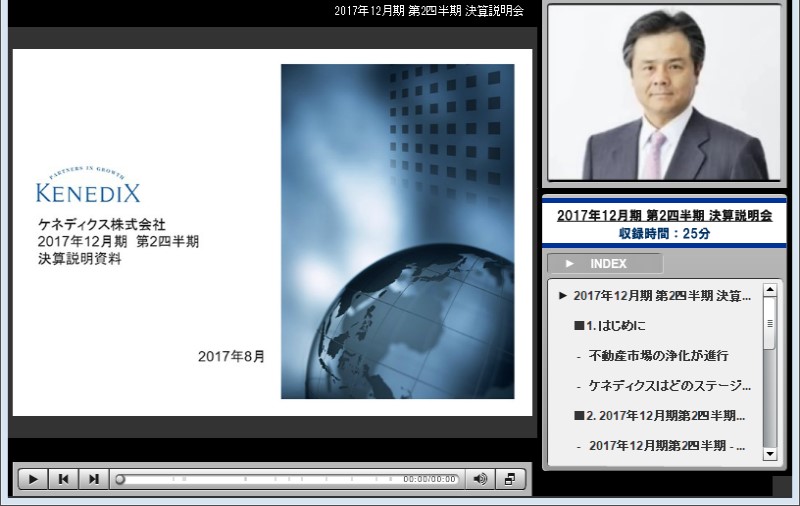Image resolution: width=800 pixels, height=506 pixels.
Task: Click index scrollbar up arrow
Action: tap(770, 290)
